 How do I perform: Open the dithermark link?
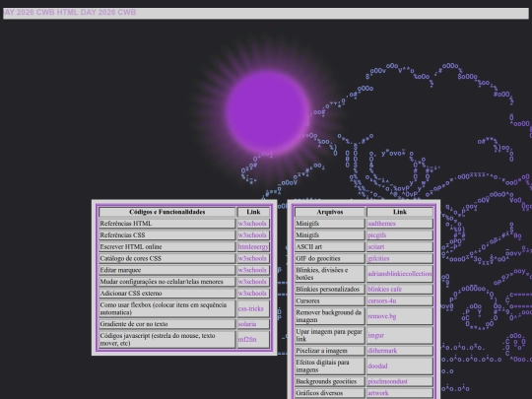point(382,351)
